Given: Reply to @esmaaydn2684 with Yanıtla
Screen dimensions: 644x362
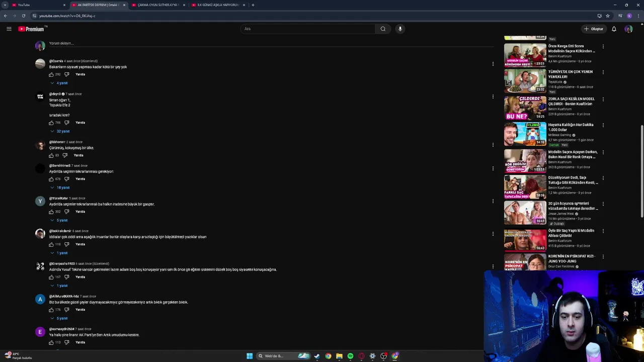Looking at the screenshot, I should [80, 342].
